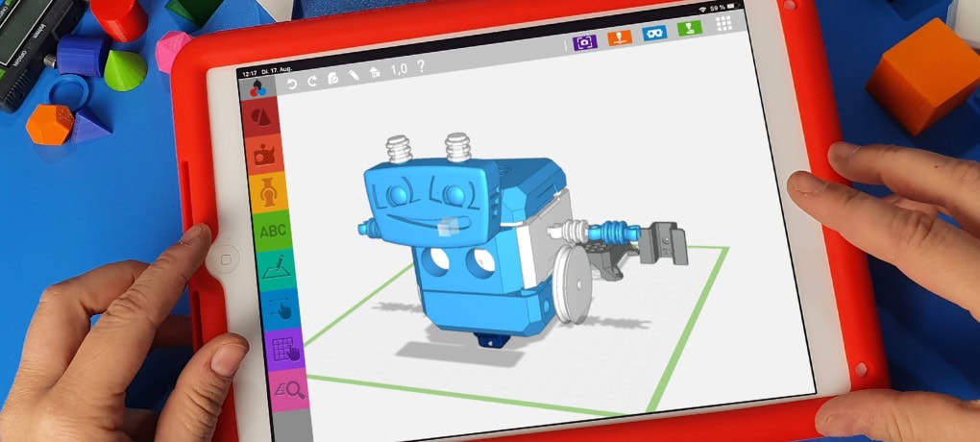Tap the three-color logo above the sidebar

point(257,88)
